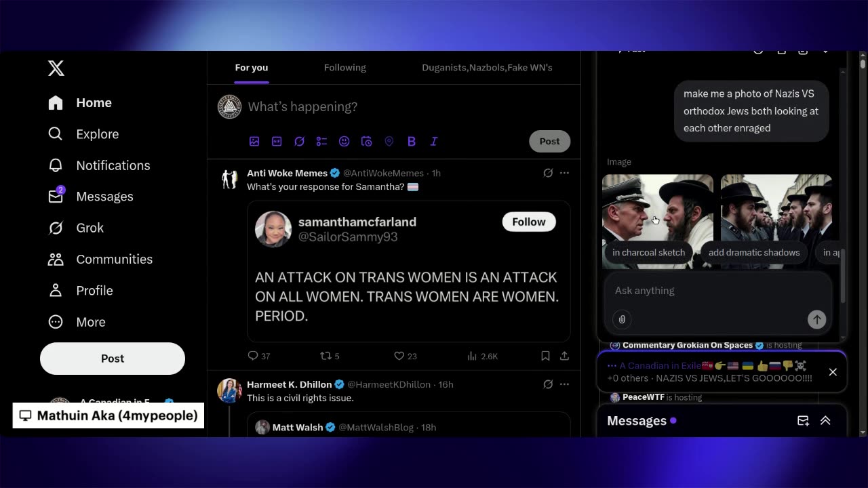Apply 'in charcoal sketch' suggestion

pos(648,252)
